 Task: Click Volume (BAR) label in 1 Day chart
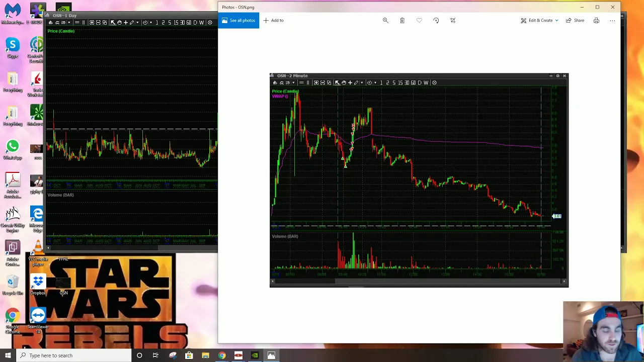point(60,195)
